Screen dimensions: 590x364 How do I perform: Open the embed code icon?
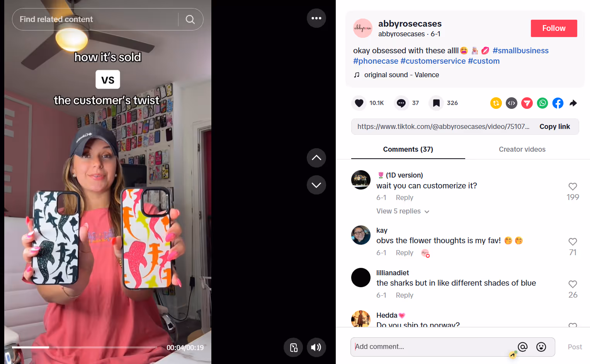pos(512,103)
